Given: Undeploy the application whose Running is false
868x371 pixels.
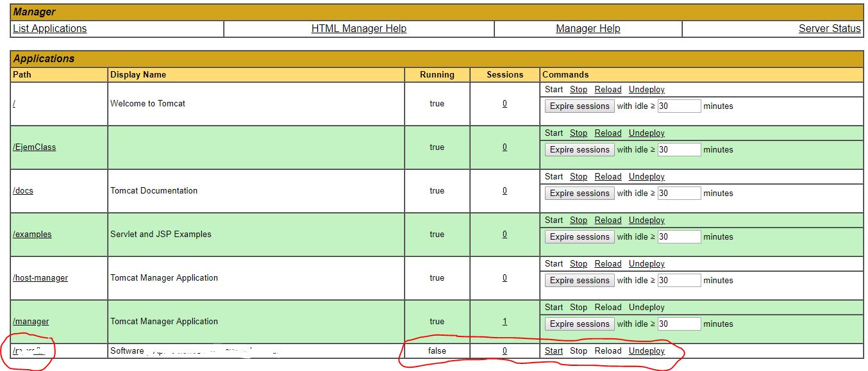Looking at the screenshot, I should point(646,351).
